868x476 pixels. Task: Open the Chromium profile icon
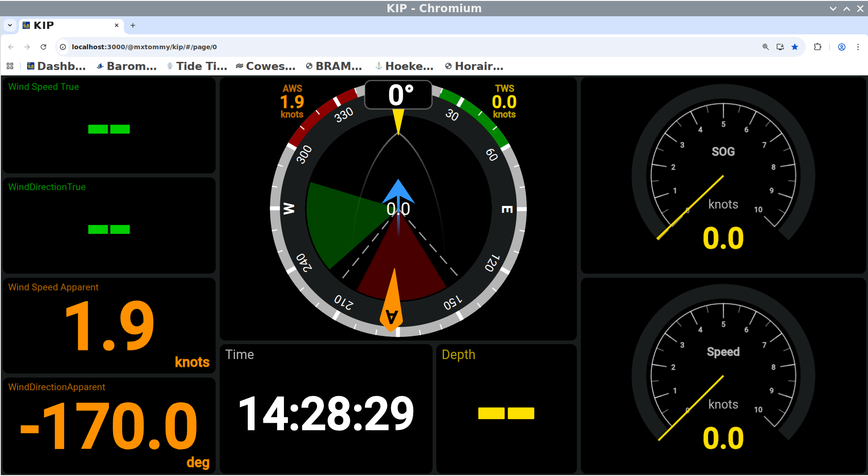point(841,47)
